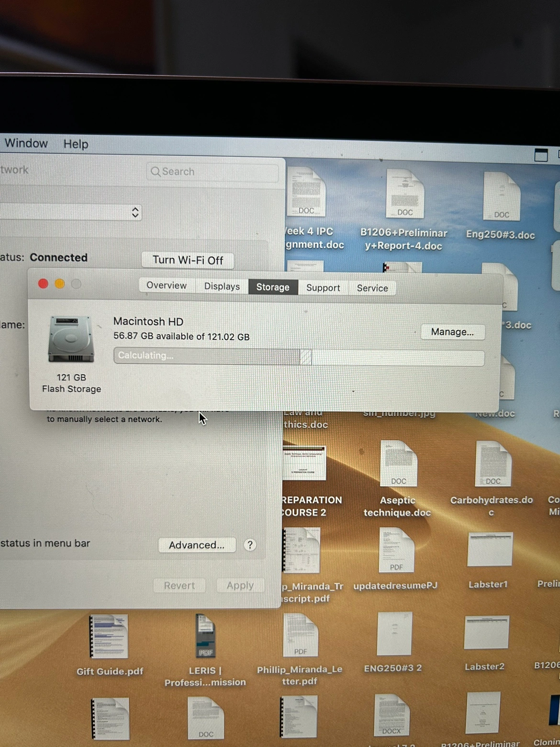Screen dimensions: 560x747
Task: Select the Aseptic technique.doc file icon
Action: tap(398, 464)
